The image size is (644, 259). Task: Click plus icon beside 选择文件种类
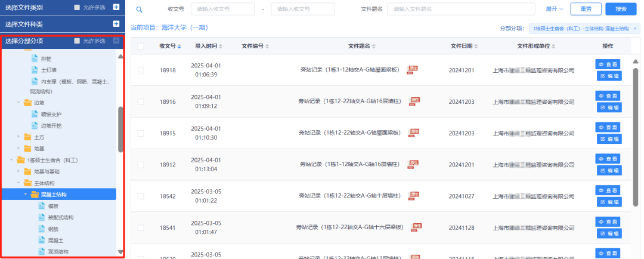pos(116,24)
